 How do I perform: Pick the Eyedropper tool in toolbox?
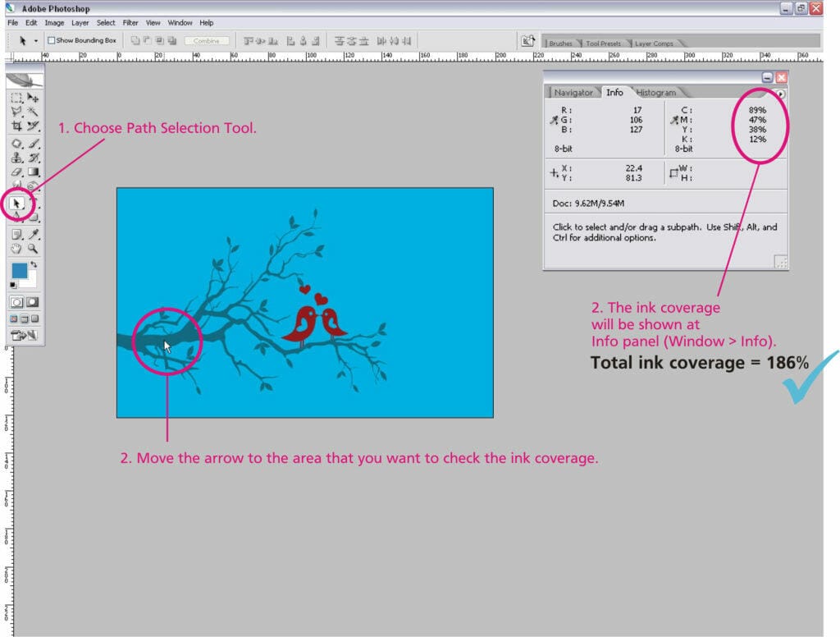pos(33,235)
